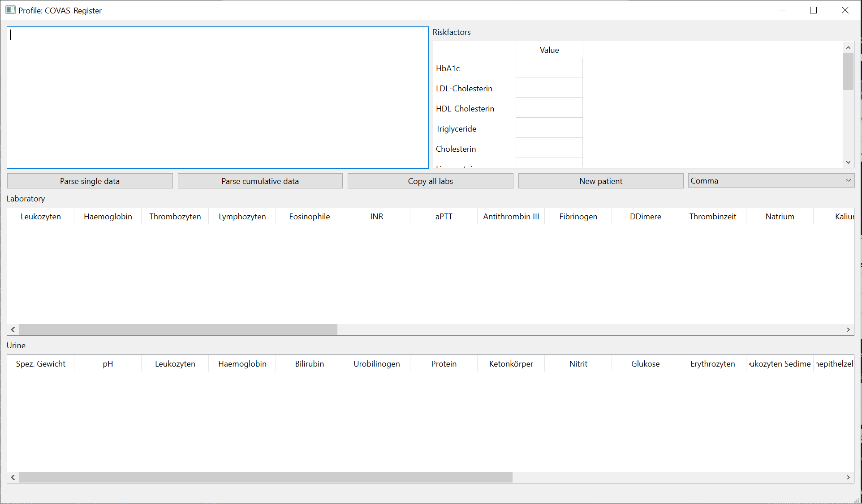Viewport: 862px width, 504px height.
Task: Click the Leukozyten column header in Laboratory
Action: [41, 217]
